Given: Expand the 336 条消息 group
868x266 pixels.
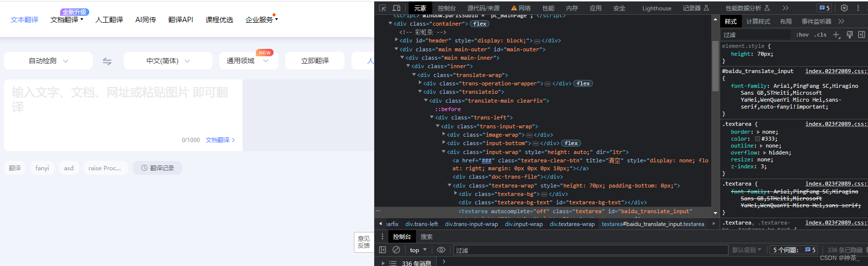Looking at the screenshot, I should click(383, 263).
